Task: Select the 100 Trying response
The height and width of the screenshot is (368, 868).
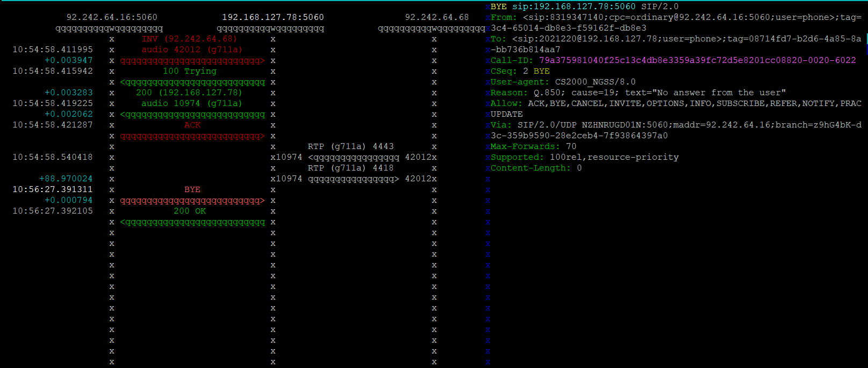Action: (x=189, y=71)
